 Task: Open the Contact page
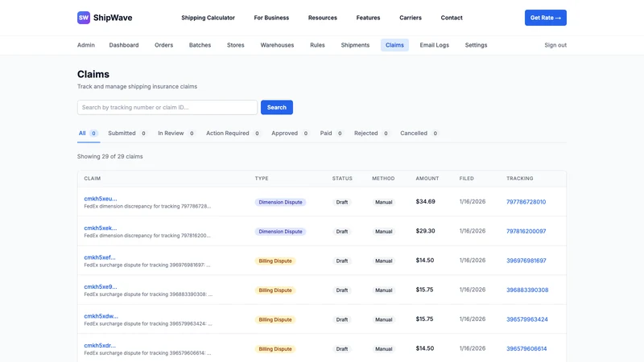[x=452, y=18]
